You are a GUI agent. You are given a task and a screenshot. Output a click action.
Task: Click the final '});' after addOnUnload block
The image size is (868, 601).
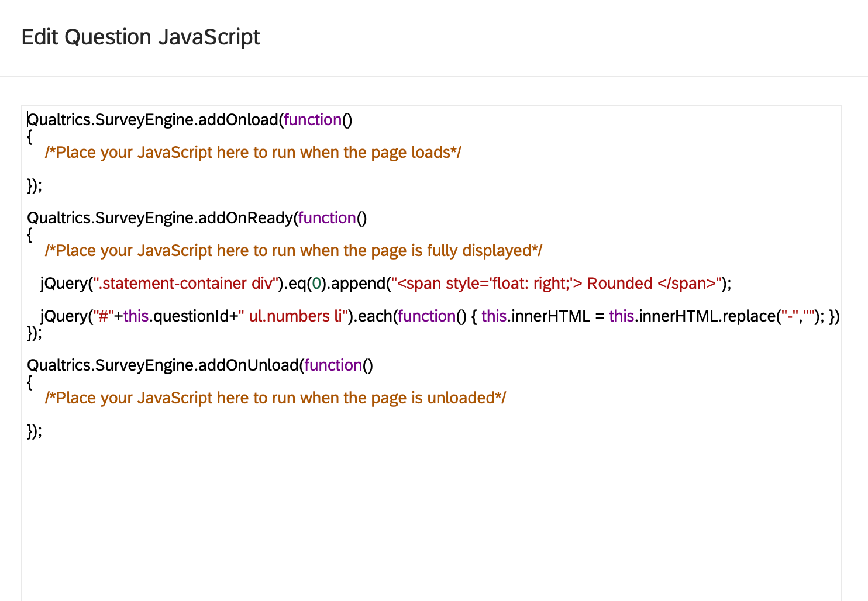[x=35, y=431]
